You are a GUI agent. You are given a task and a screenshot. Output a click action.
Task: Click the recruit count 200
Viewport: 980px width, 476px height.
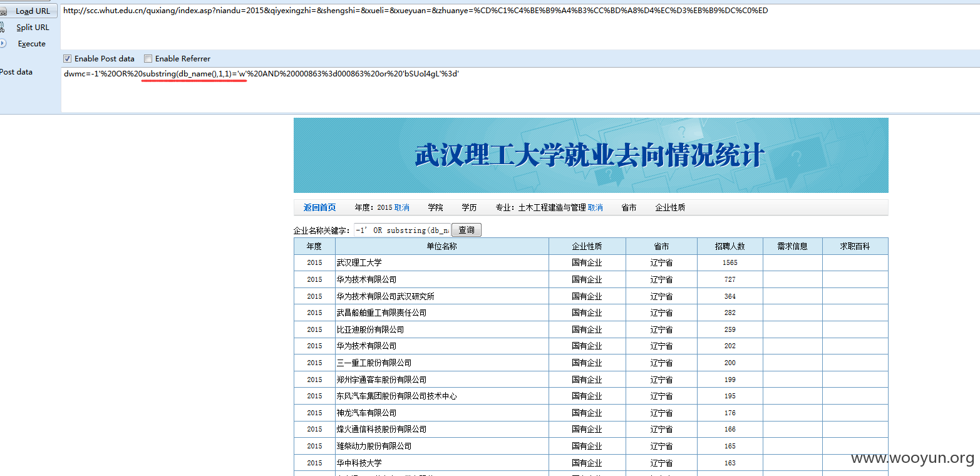click(x=730, y=363)
